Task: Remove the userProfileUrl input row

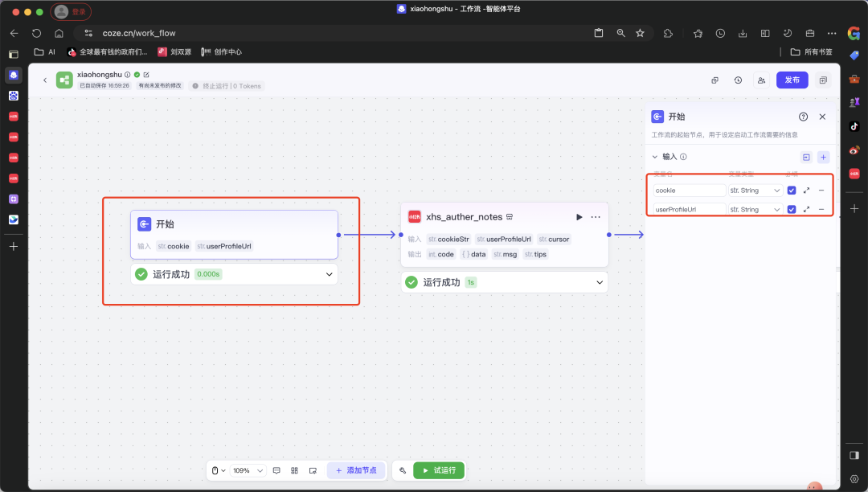Action: click(x=821, y=210)
